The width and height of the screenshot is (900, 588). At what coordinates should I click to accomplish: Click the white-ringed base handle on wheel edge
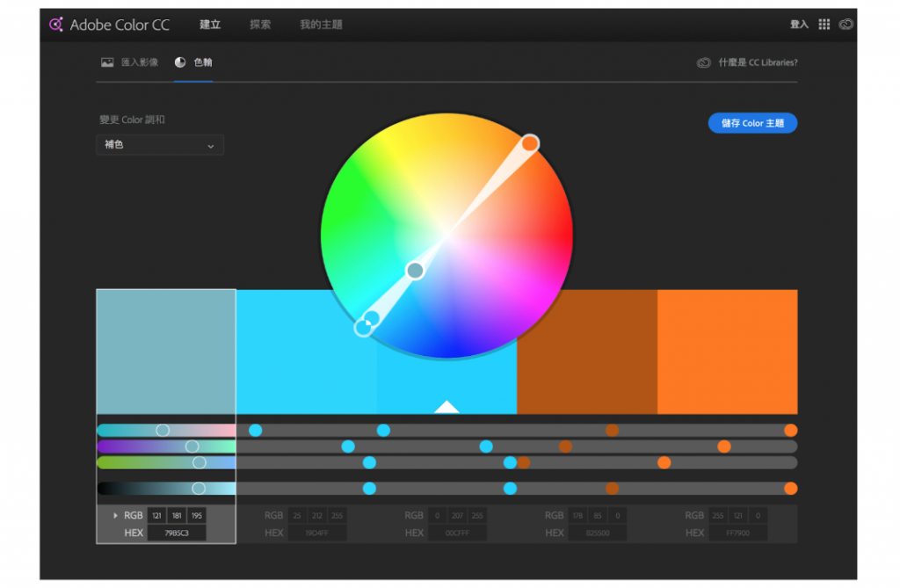(x=363, y=327)
